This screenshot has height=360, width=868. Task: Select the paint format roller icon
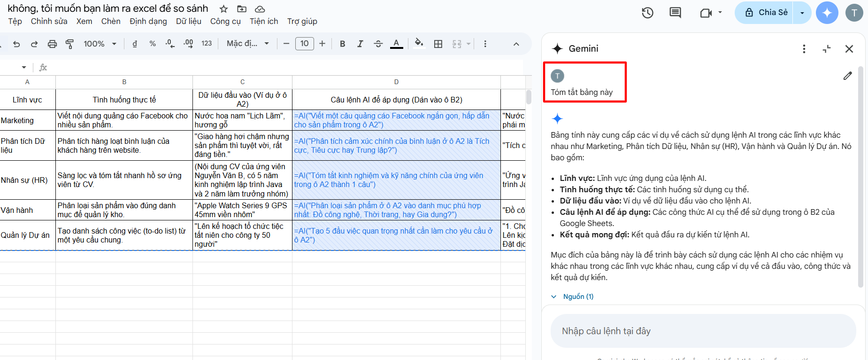click(x=70, y=44)
